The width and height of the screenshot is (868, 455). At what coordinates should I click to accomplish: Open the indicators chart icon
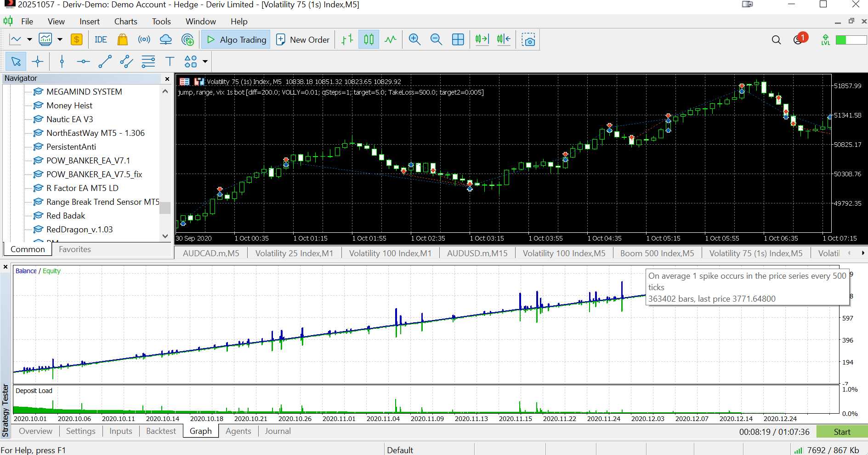click(45, 39)
